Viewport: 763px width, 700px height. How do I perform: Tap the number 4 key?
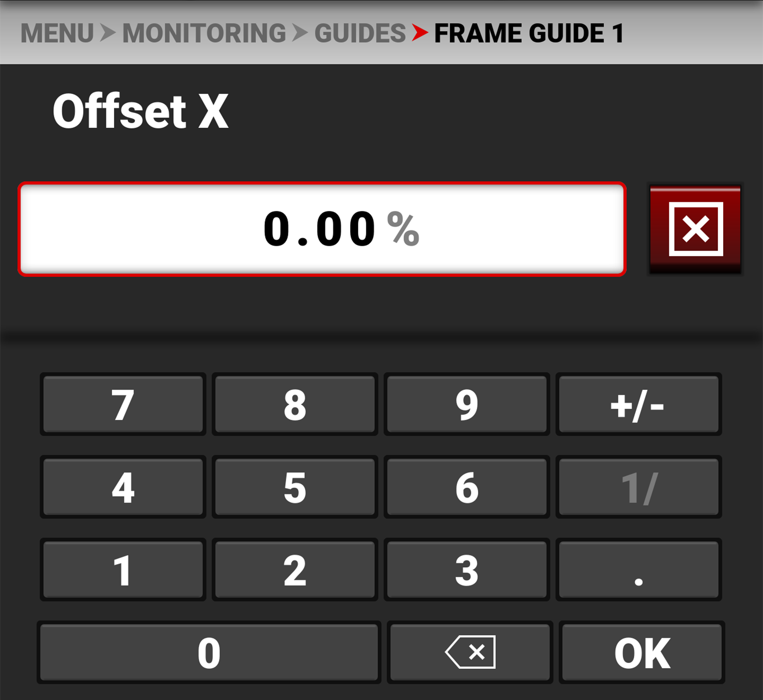tap(123, 487)
